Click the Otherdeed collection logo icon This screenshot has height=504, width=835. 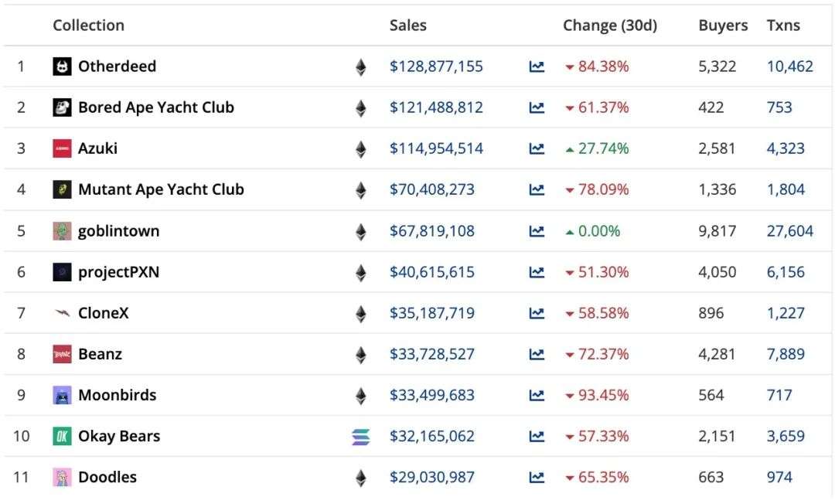click(x=62, y=66)
